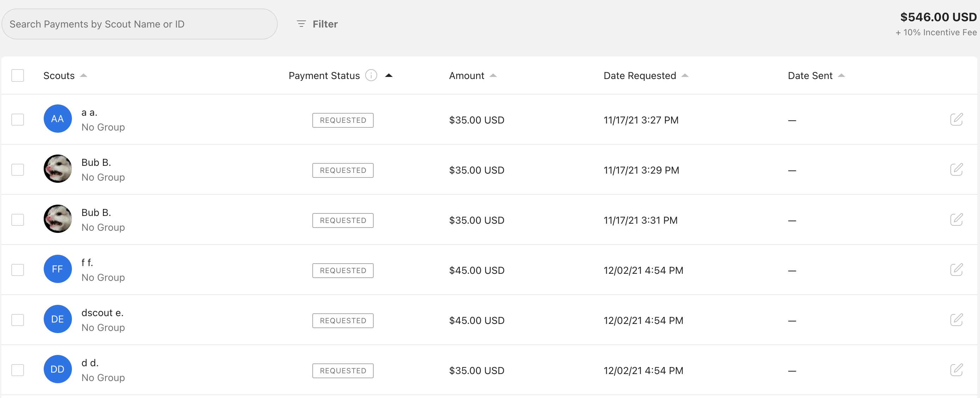Click REQUESTED badge in d d. row

tap(343, 370)
